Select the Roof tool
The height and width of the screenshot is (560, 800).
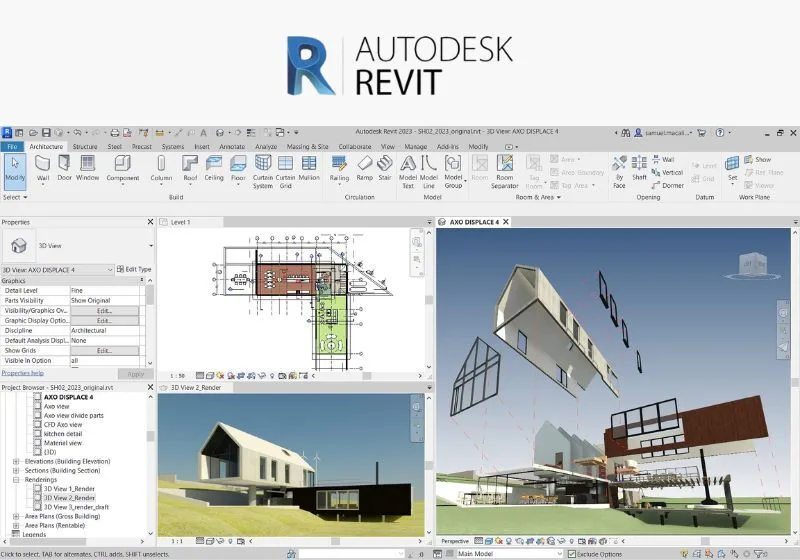[190, 169]
